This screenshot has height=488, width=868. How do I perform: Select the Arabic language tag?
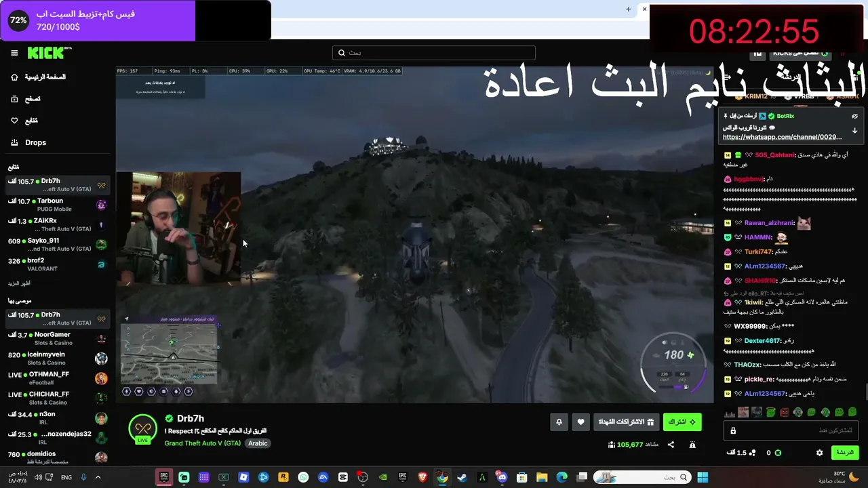pos(258,443)
